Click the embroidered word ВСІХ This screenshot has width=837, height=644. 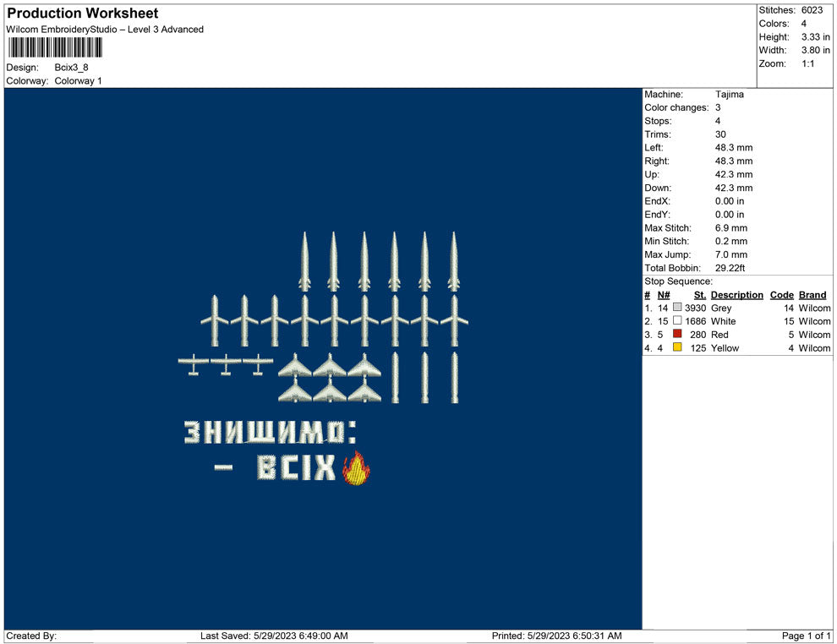point(296,467)
